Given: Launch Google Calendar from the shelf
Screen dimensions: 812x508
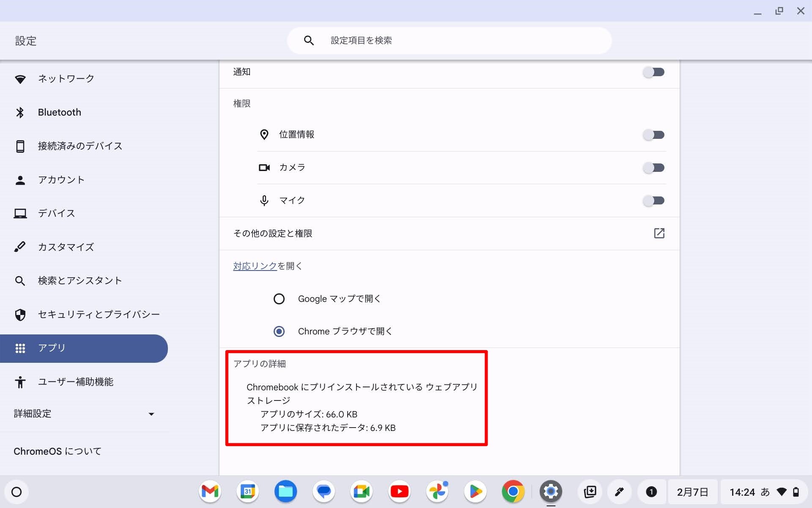Looking at the screenshot, I should [248, 491].
